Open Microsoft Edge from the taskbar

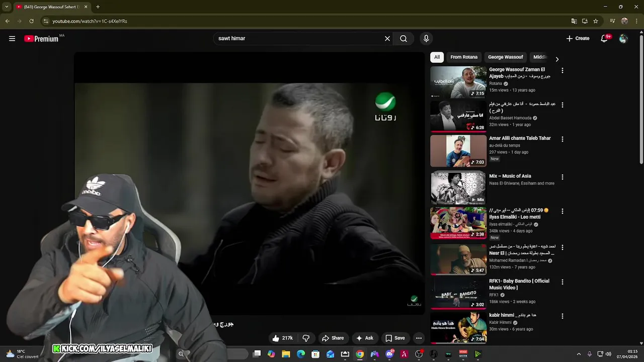click(301, 354)
